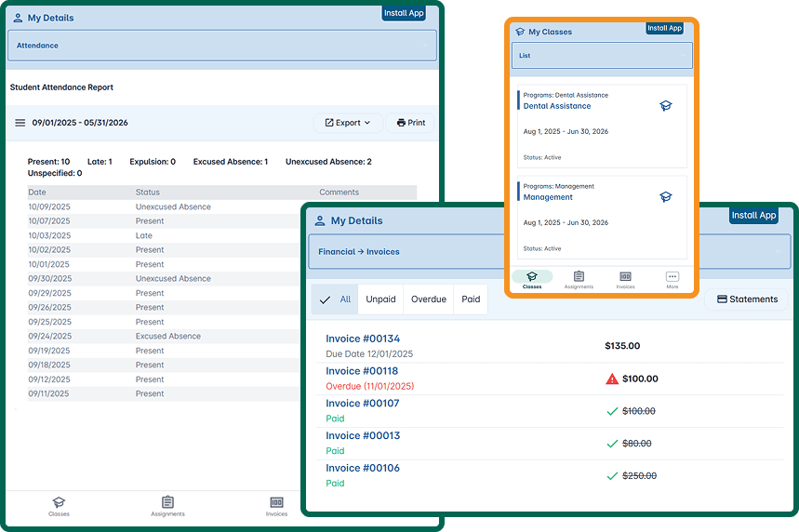Image resolution: width=799 pixels, height=532 pixels.
Task: Click warning icon beside overdue $100.00 amount
Action: (611, 379)
